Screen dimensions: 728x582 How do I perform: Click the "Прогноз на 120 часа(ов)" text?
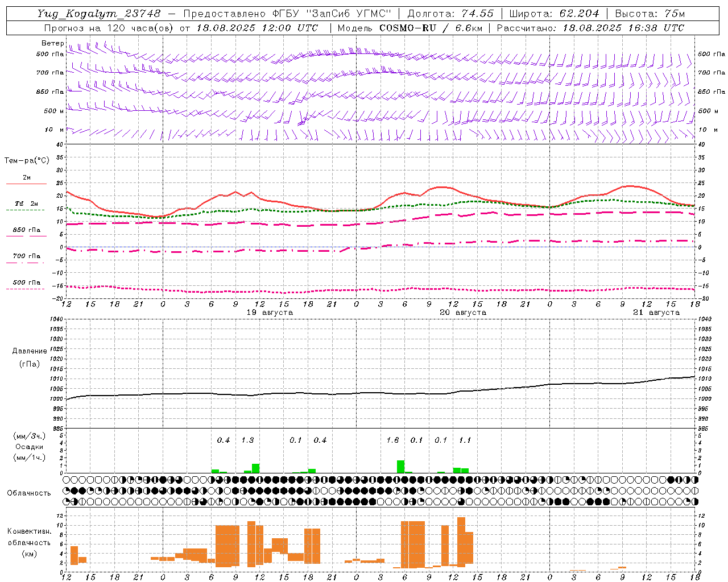pyautogui.click(x=109, y=28)
